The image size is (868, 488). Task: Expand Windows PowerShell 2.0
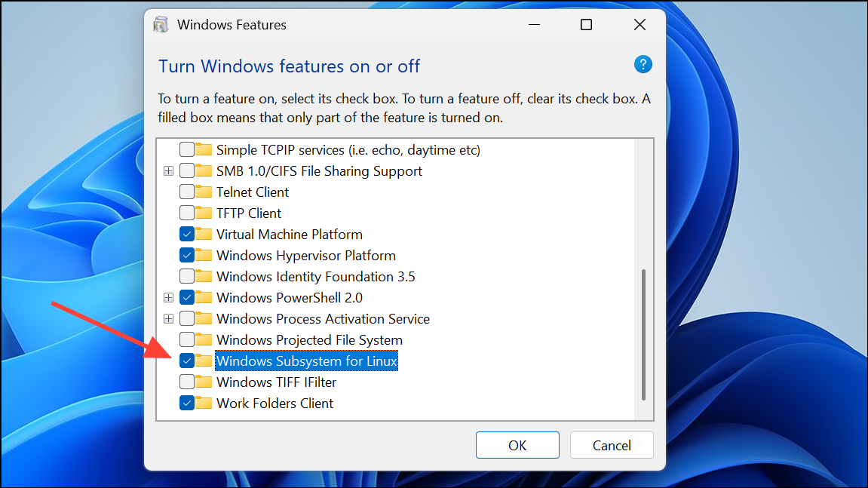168,297
